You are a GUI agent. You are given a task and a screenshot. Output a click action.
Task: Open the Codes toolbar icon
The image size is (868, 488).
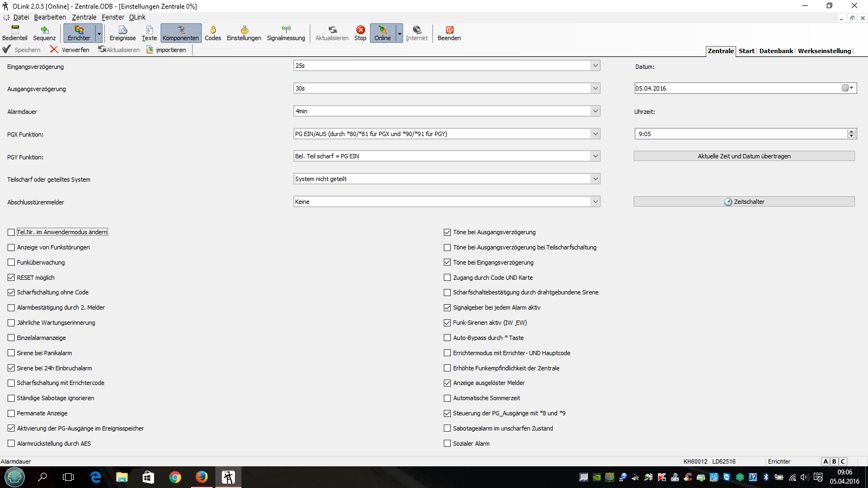click(x=213, y=33)
